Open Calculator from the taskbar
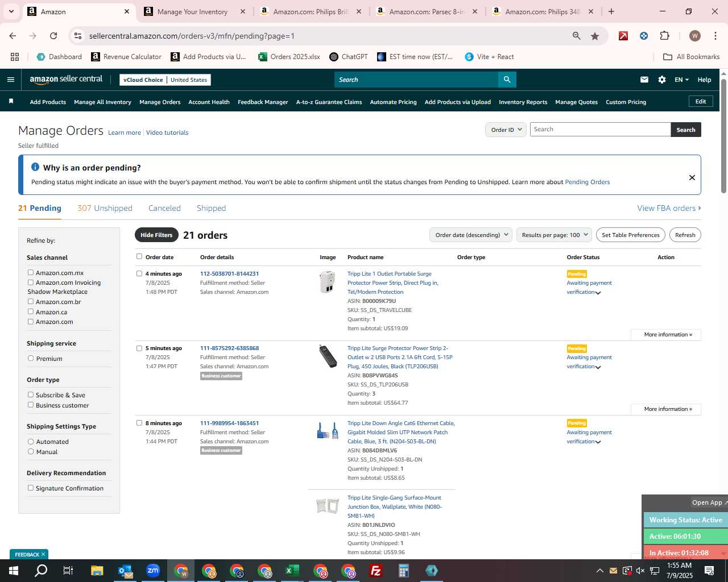This screenshot has height=582, width=728. coord(404,571)
